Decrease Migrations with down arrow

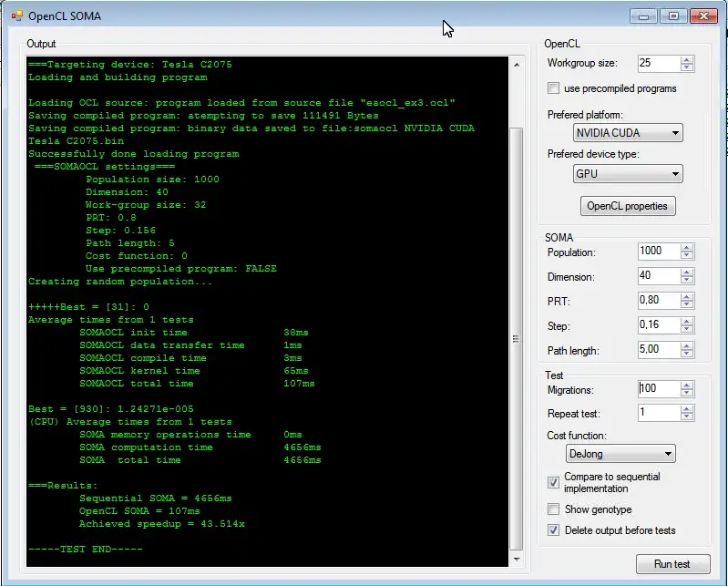pos(687,393)
